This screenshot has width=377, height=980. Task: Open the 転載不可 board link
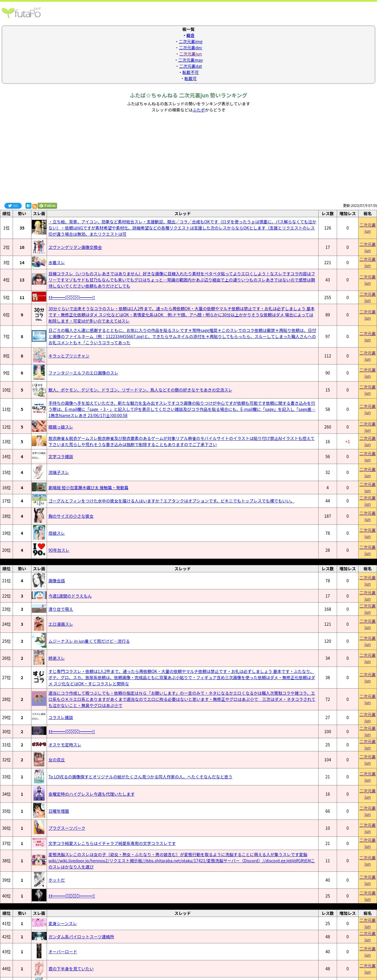point(190,72)
